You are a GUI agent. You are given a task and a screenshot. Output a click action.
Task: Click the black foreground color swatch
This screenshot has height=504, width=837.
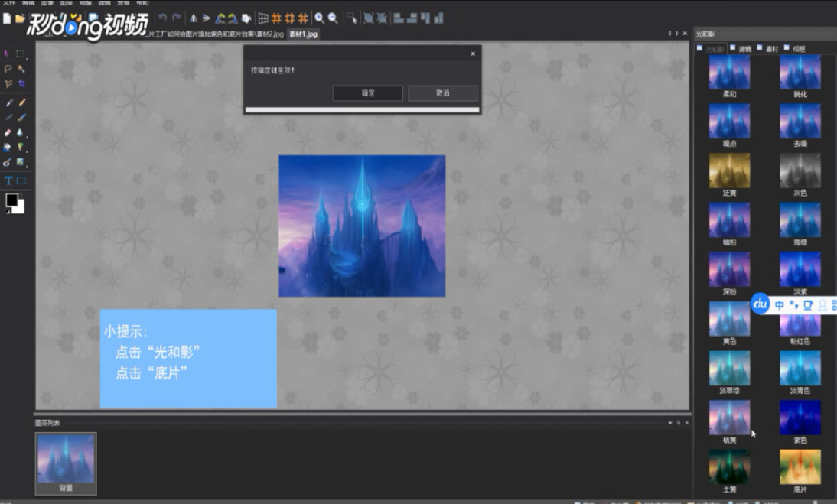(x=11, y=200)
